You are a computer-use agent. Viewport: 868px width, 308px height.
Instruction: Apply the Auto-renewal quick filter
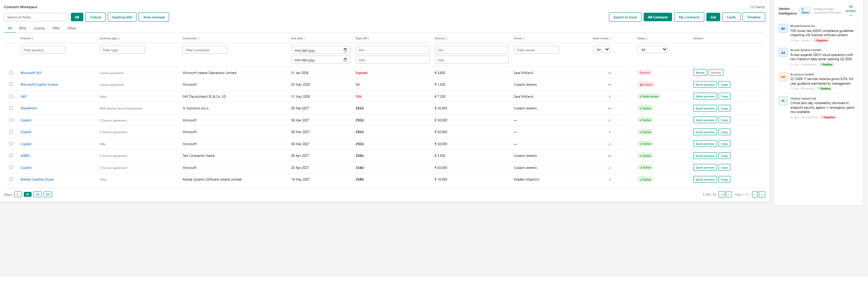[x=154, y=17]
